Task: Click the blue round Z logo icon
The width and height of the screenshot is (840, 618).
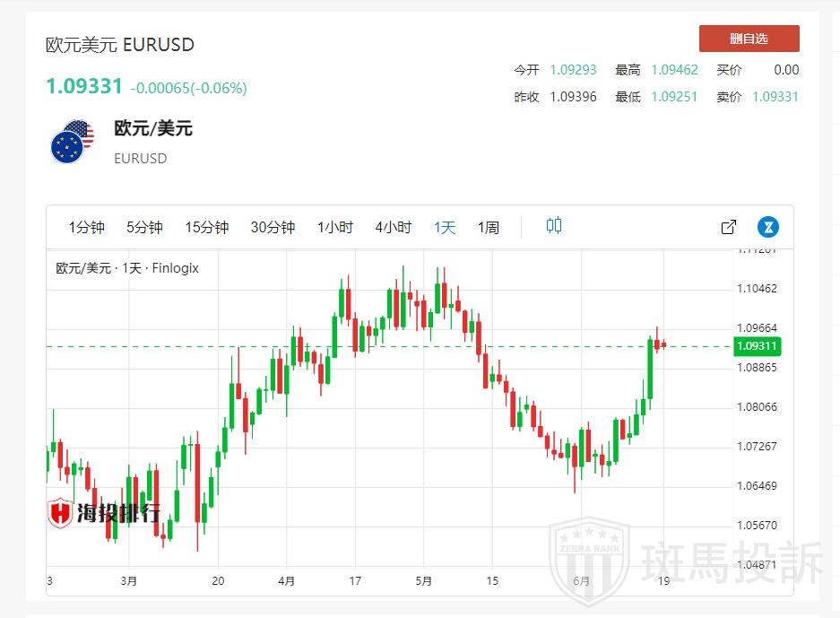Action: tap(768, 227)
